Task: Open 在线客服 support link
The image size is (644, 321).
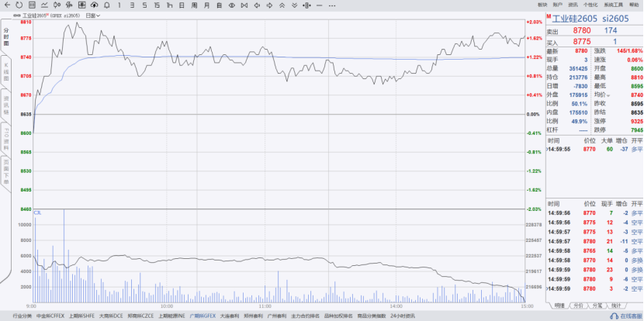Action: point(627,316)
